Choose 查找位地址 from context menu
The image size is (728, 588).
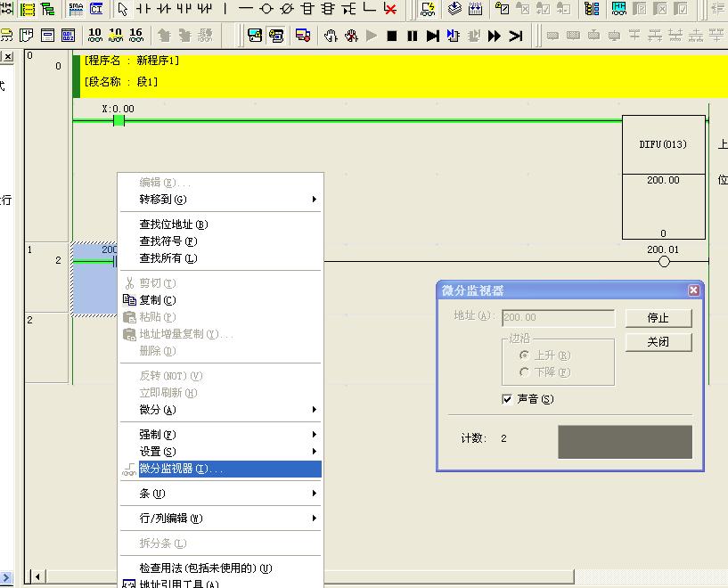(173, 225)
